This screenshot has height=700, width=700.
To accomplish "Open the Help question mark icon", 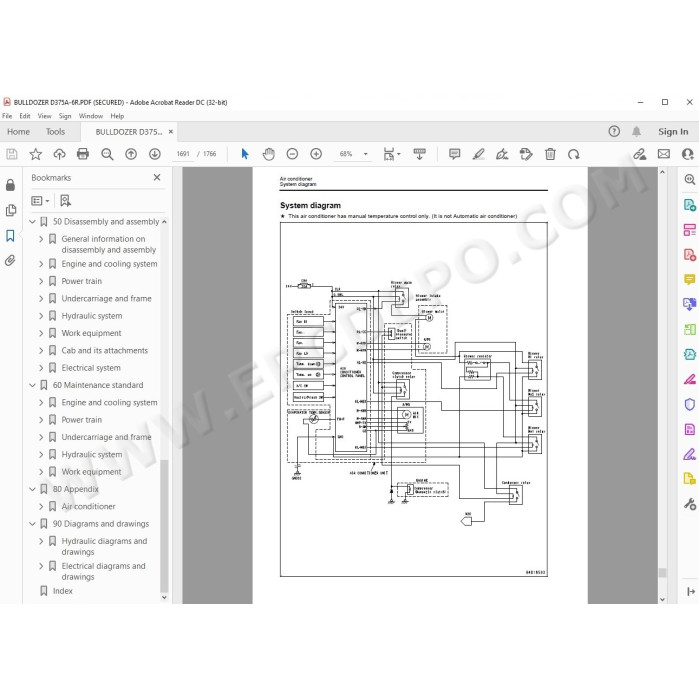I will click(x=614, y=131).
